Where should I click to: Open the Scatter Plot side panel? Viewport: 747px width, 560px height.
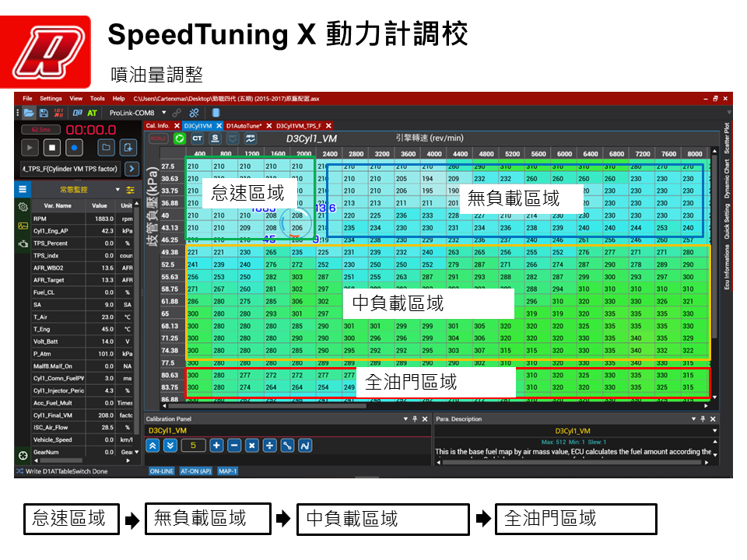pos(727,138)
